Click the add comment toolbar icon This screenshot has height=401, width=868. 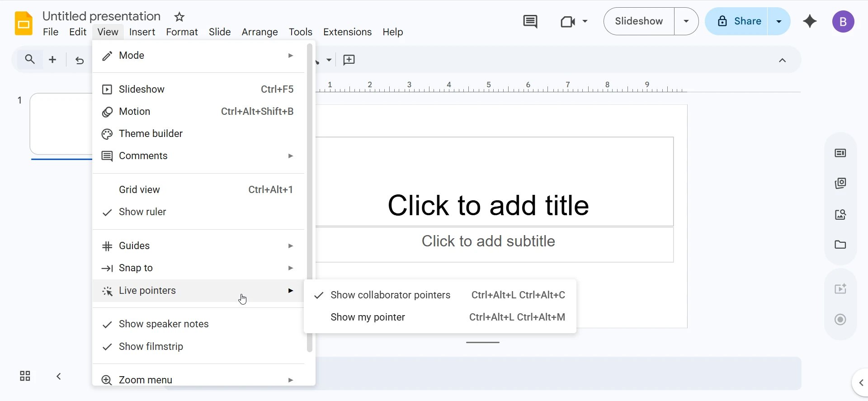click(x=349, y=60)
